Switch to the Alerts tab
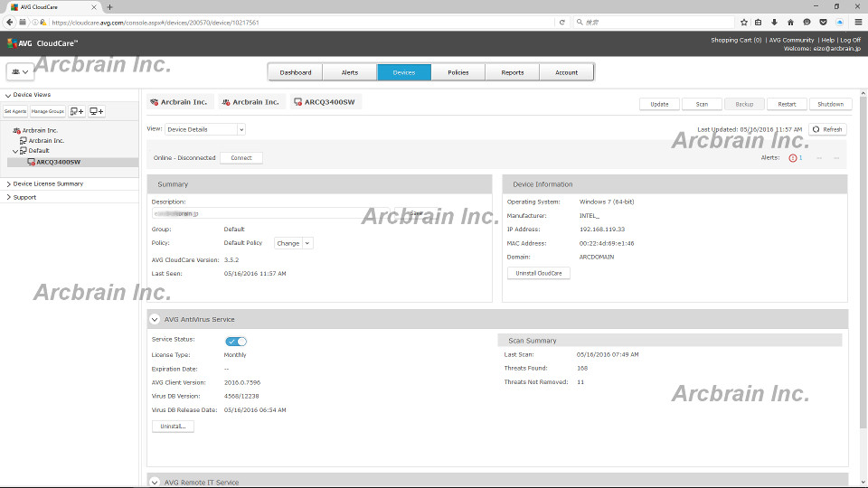Viewport: 868px width, 488px height. 349,72
